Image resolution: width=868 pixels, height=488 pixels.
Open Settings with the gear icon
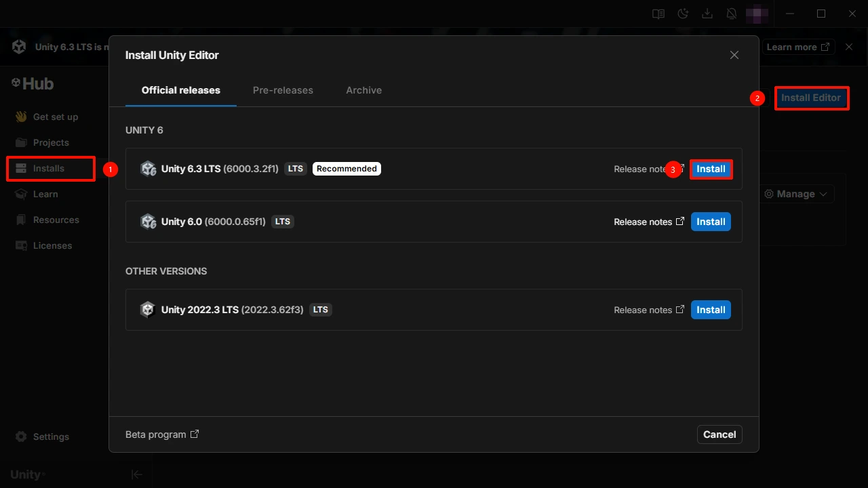point(21,436)
